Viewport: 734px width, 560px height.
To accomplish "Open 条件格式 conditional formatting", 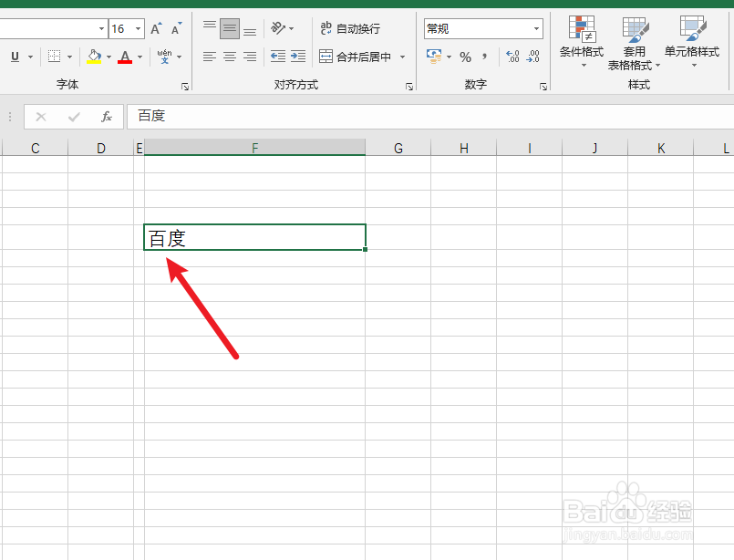I will (582, 42).
